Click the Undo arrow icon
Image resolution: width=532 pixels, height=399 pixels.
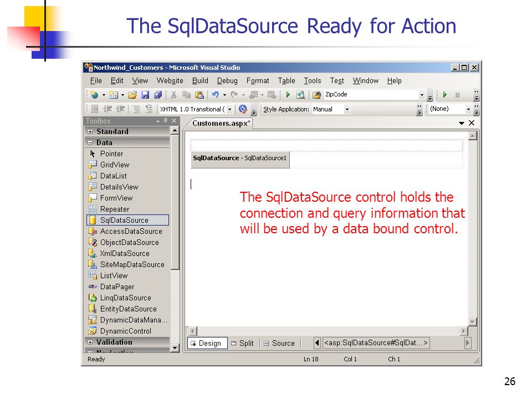point(215,95)
